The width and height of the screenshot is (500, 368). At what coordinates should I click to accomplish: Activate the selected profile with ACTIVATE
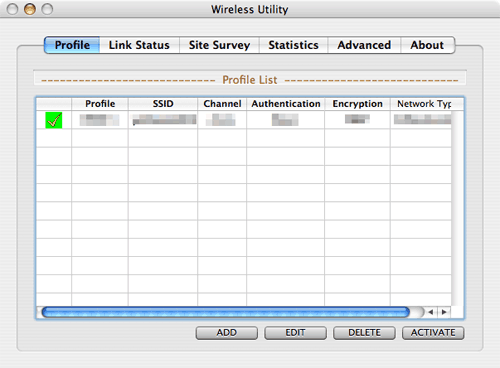[x=433, y=333]
